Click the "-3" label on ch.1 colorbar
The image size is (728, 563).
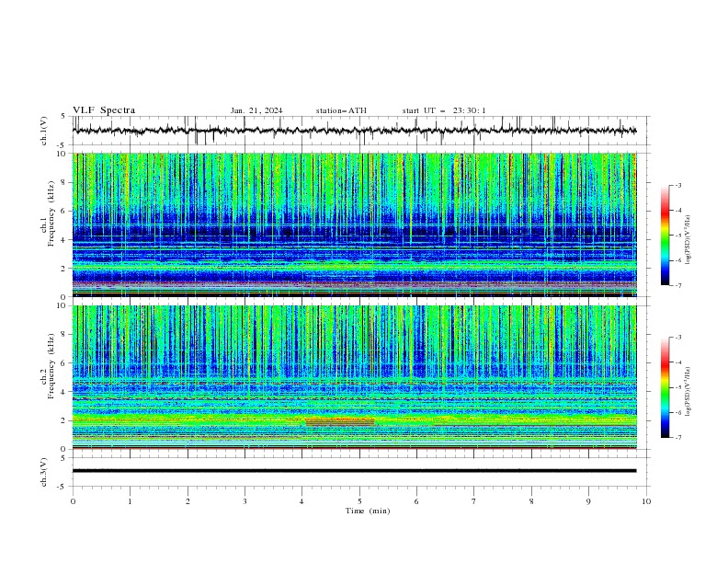click(x=678, y=185)
